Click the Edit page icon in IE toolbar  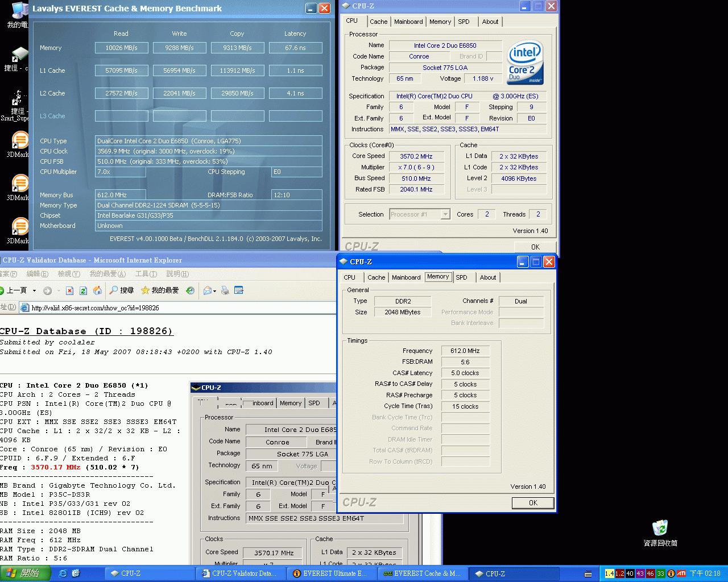click(239, 290)
